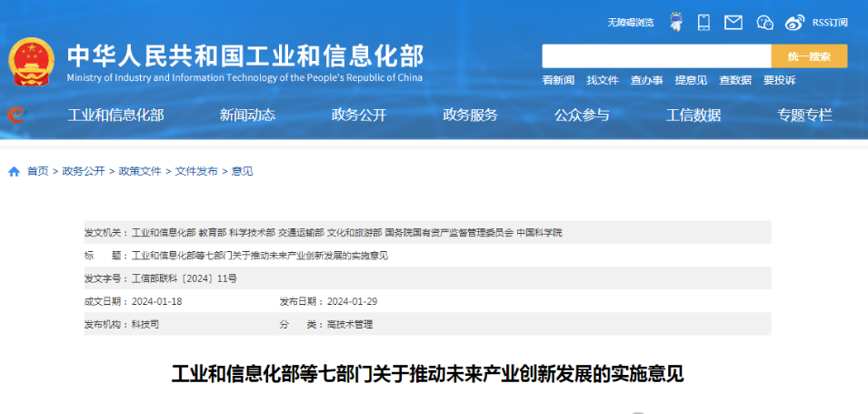Open 工信数据 navigation menu
This screenshot has width=868, height=414.
pyautogui.click(x=693, y=116)
